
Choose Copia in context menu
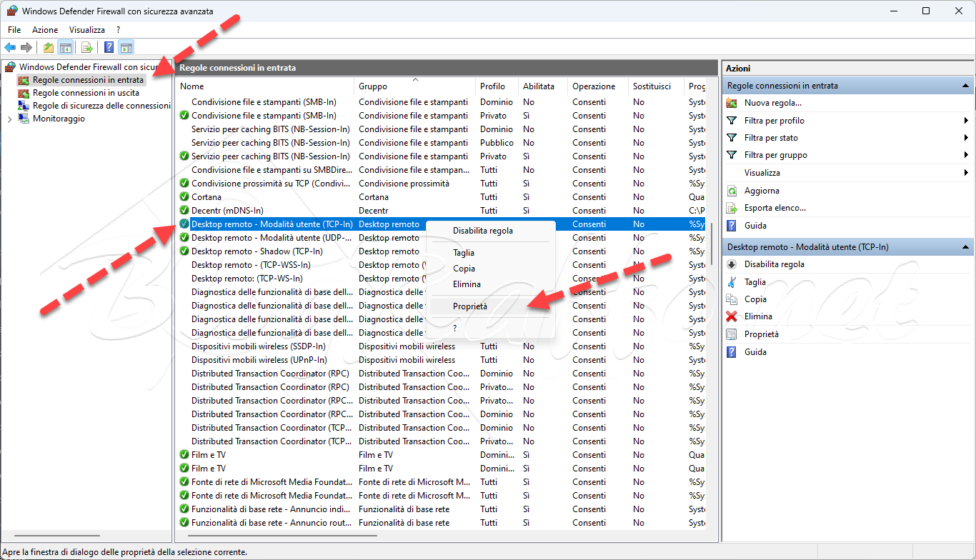coord(490,269)
